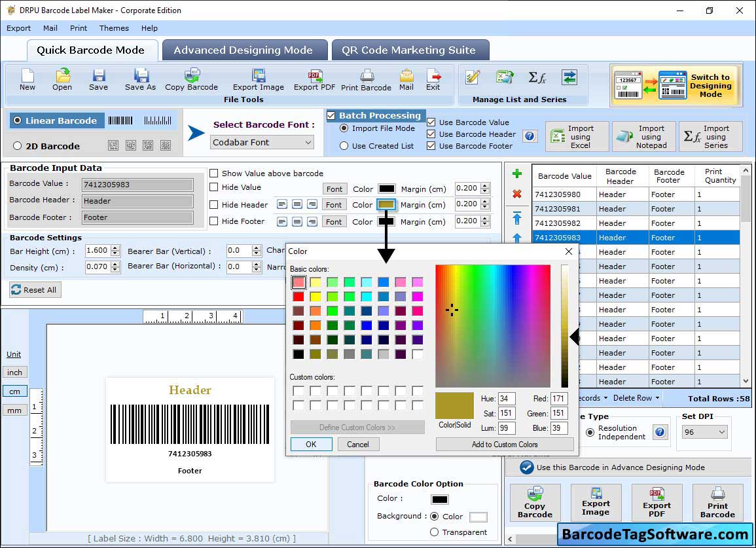Add a row with the green plus icon

click(517, 174)
